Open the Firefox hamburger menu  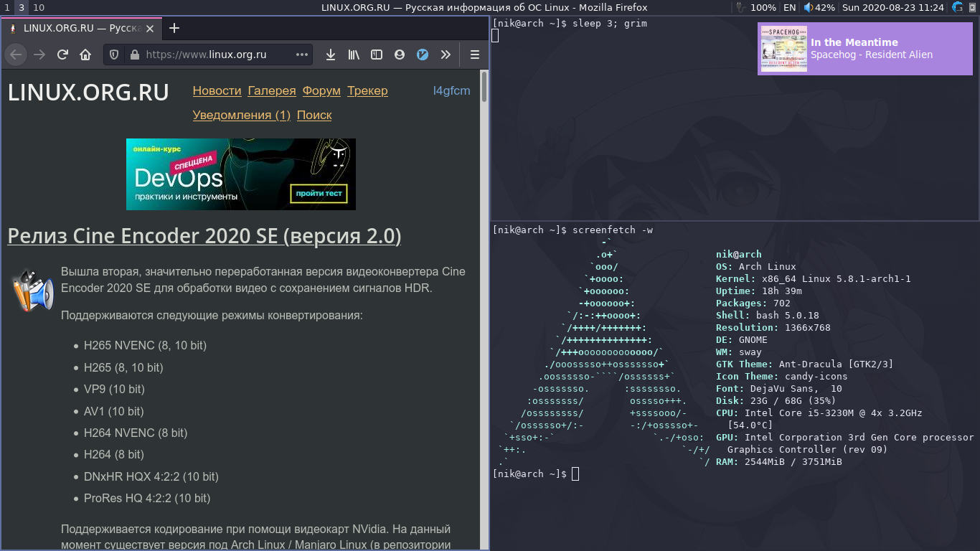(x=474, y=55)
